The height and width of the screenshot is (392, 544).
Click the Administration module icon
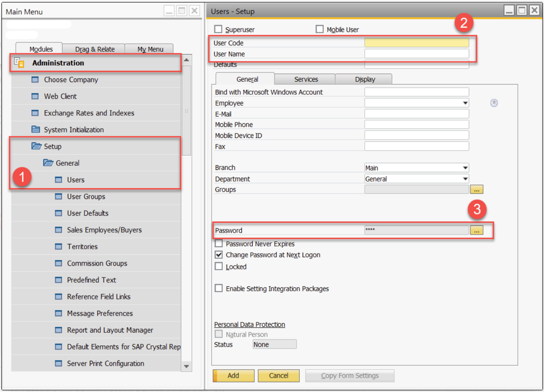point(19,63)
